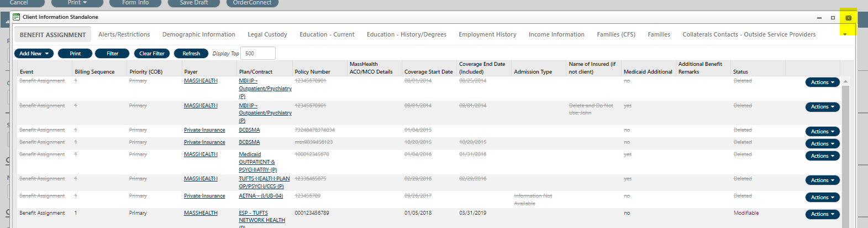Go to the Legal Custody tab
The image size is (868, 228).
tap(267, 34)
